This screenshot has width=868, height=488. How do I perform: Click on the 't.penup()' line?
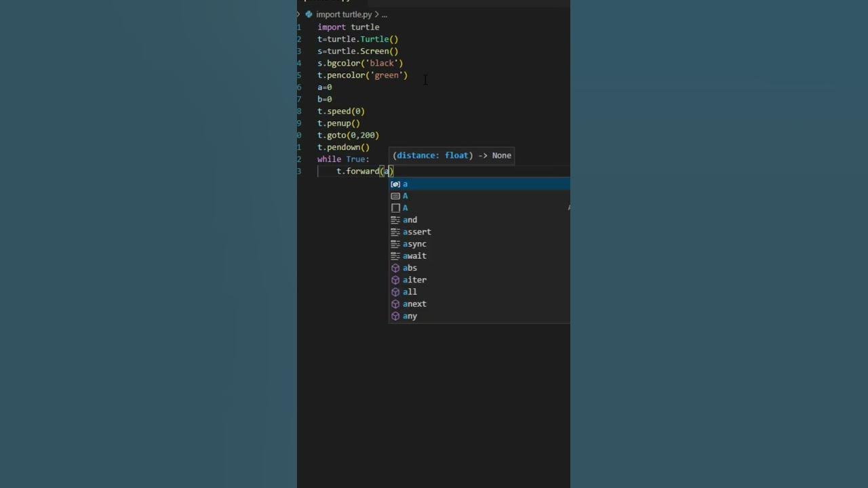(339, 123)
